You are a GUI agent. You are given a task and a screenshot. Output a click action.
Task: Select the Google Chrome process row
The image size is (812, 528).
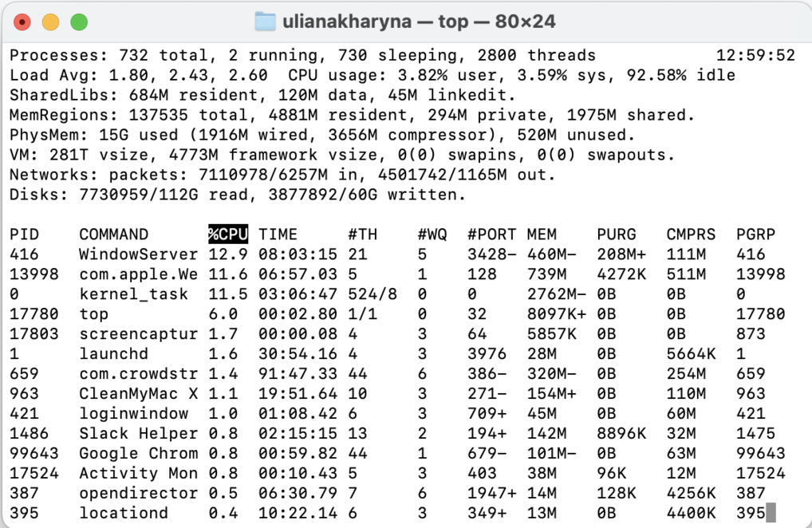(319, 453)
